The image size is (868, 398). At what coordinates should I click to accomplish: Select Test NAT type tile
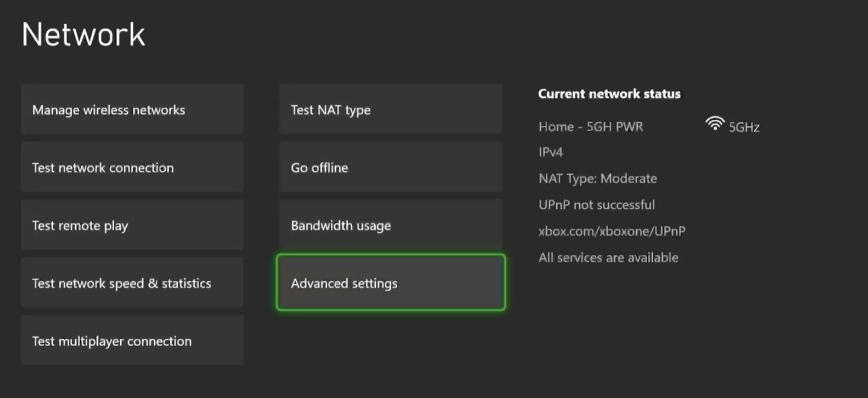[390, 110]
